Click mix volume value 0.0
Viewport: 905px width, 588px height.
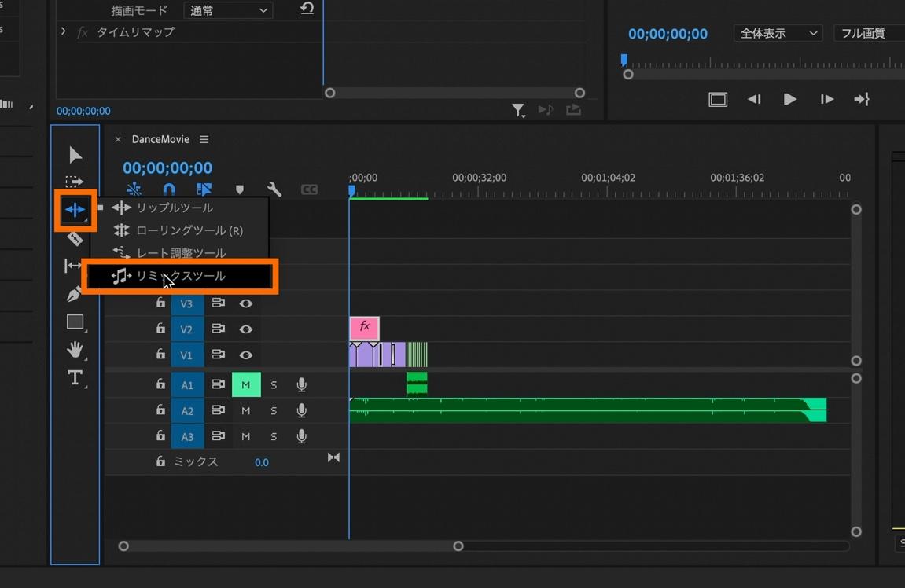pos(262,462)
